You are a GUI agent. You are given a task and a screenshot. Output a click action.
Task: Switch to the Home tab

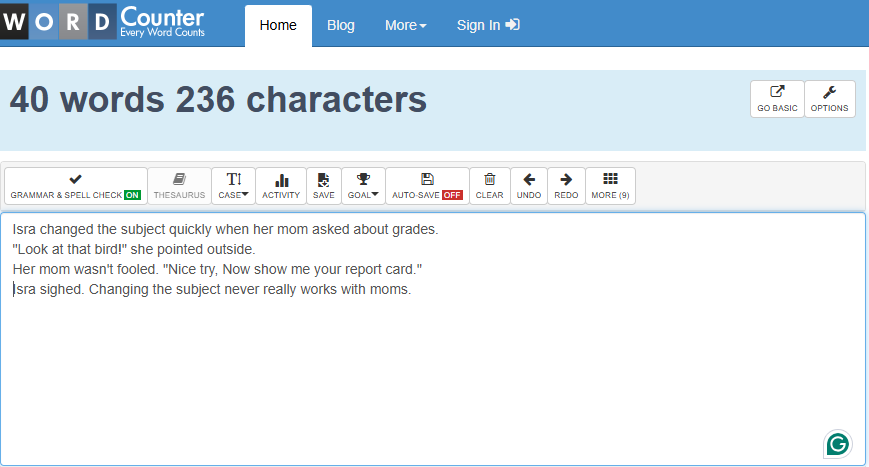[x=278, y=25]
